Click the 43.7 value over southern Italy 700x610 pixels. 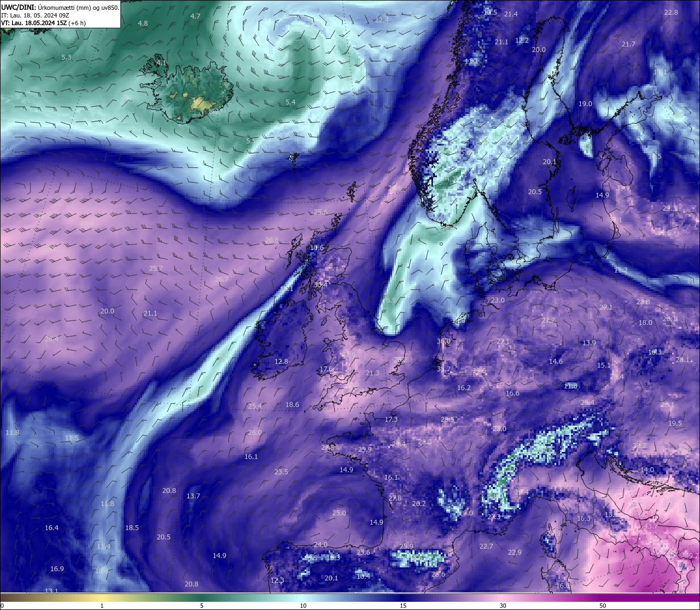[651, 526]
